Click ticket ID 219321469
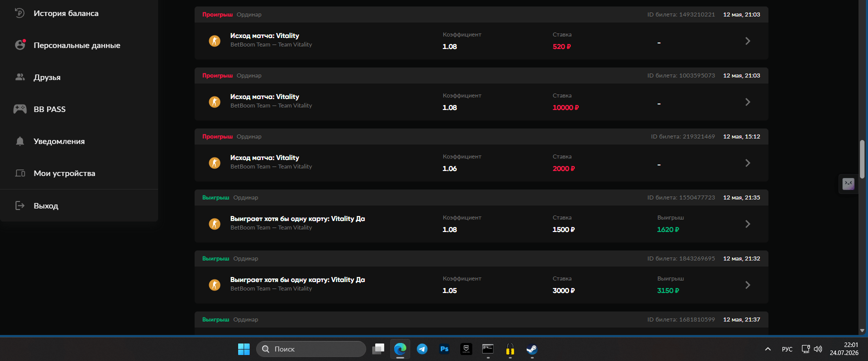Image resolution: width=868 pixels, height=361 pixels. (x=683, y=136)
